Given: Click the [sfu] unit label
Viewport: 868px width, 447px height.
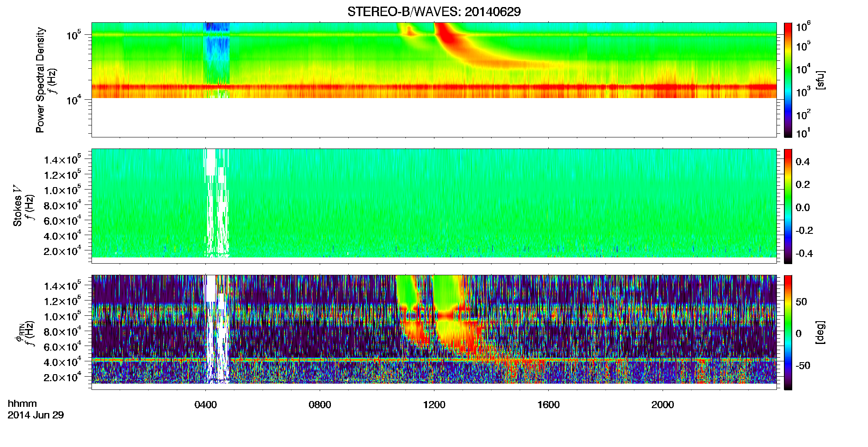Looking at the screenshot, I should coord(820,80).
